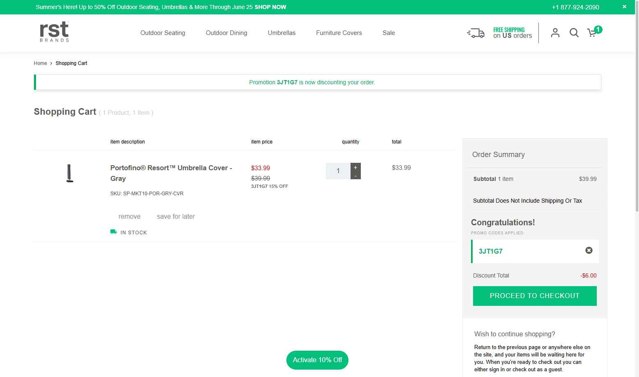
Task: Open the Furniture Covers menu
Action: click(x=339, y=33)
